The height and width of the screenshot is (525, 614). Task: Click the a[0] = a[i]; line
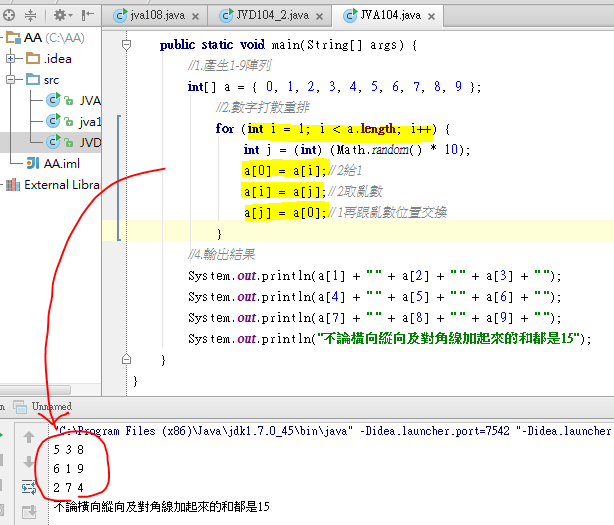[285, 171]
